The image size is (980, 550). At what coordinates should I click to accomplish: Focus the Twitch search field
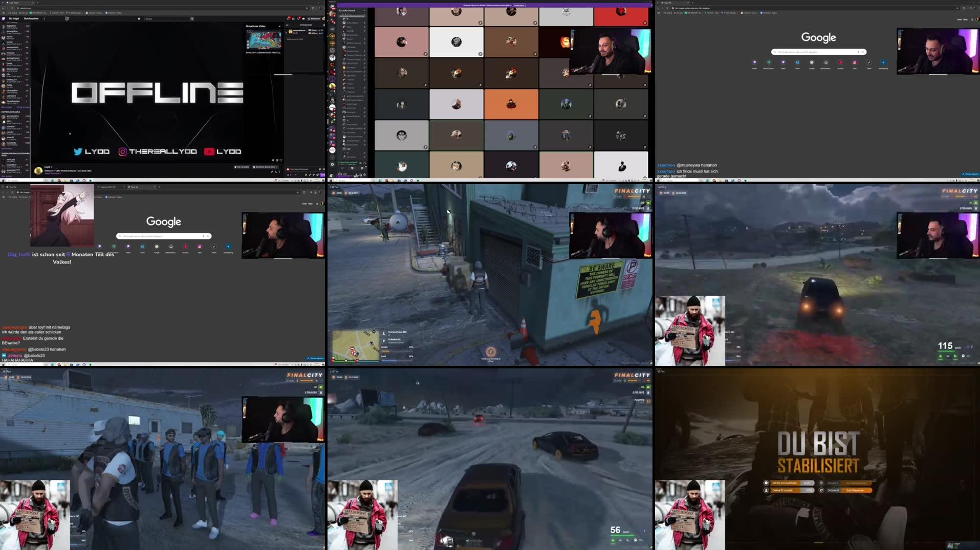click(x=166, y=19)
